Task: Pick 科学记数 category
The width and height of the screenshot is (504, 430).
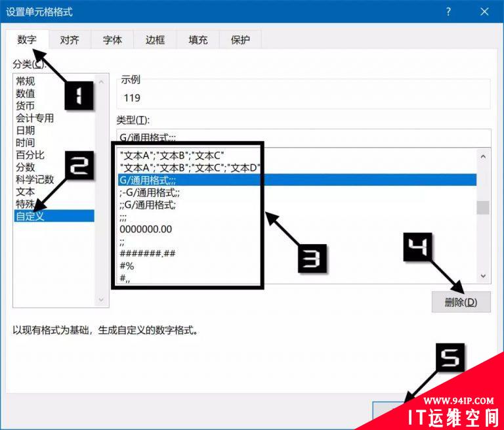Action: pyautogui.click(x=54, y=179)
